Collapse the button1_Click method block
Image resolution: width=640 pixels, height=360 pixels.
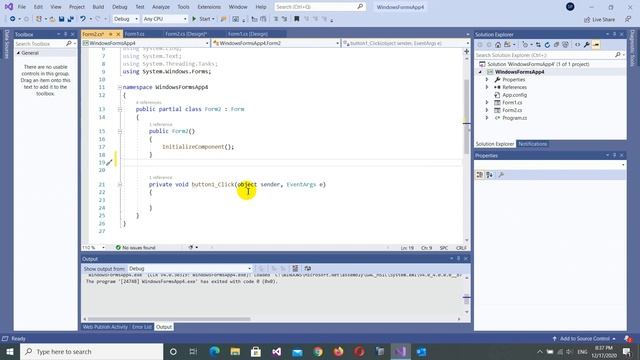120,184
